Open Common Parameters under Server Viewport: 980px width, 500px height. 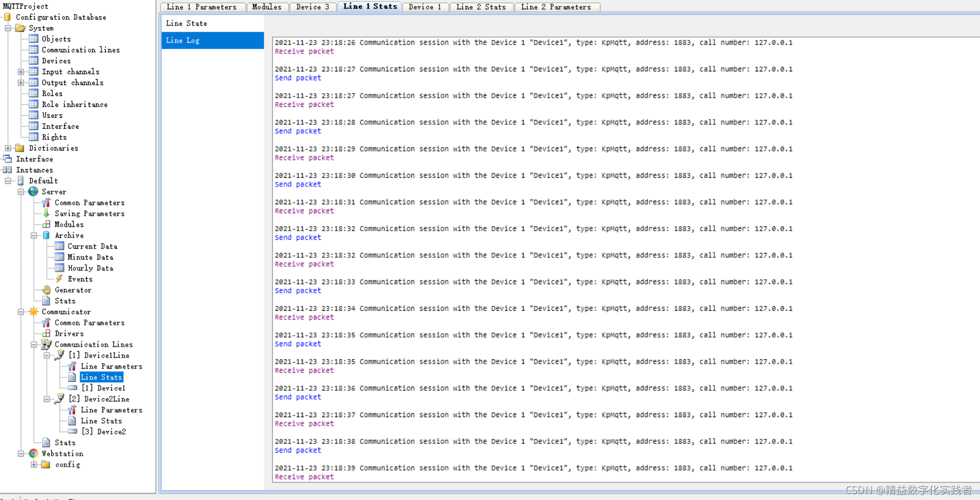click(89, 202)
